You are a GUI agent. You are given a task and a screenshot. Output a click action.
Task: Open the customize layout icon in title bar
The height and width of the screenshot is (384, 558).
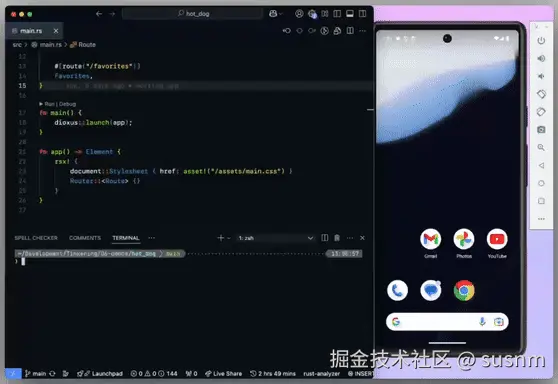(x=325, y=14)
